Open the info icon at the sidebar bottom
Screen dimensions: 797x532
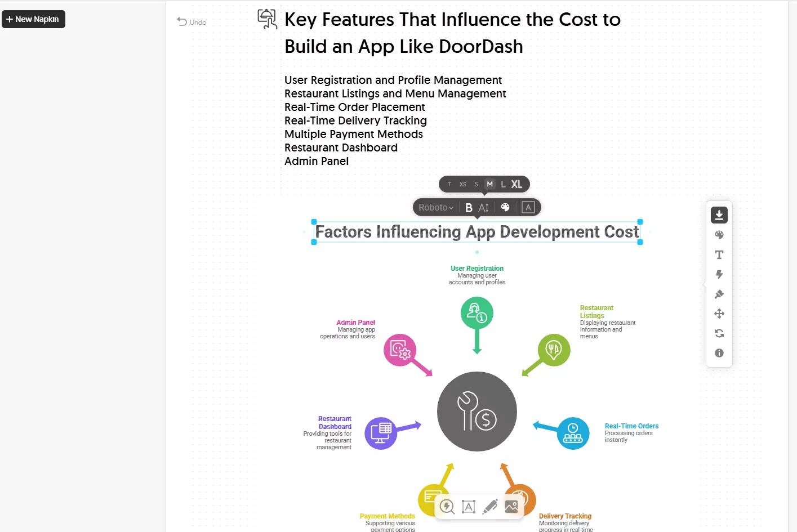[719, 353]
